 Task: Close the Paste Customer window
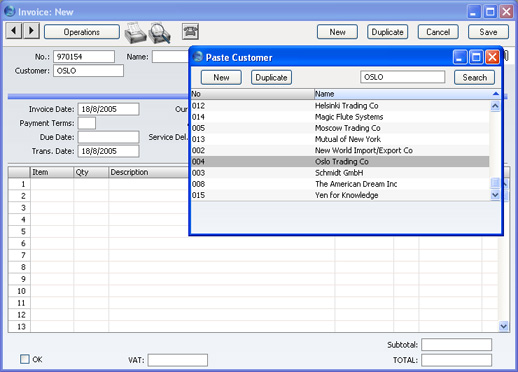coord(492,57)
